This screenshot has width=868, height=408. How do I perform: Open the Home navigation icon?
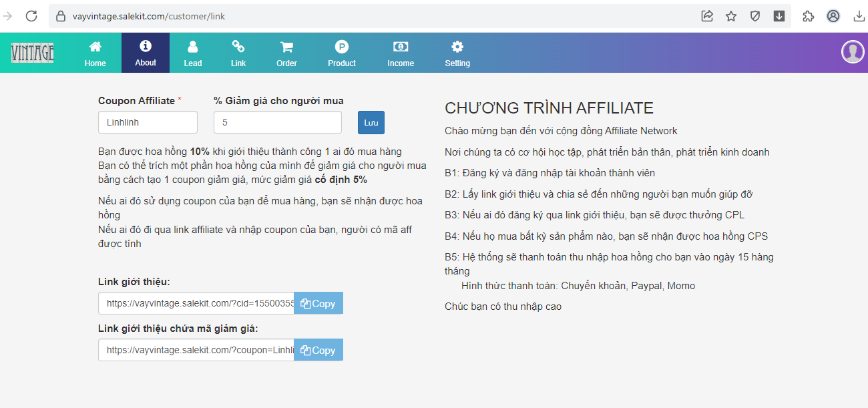click(x=95, y=47)
